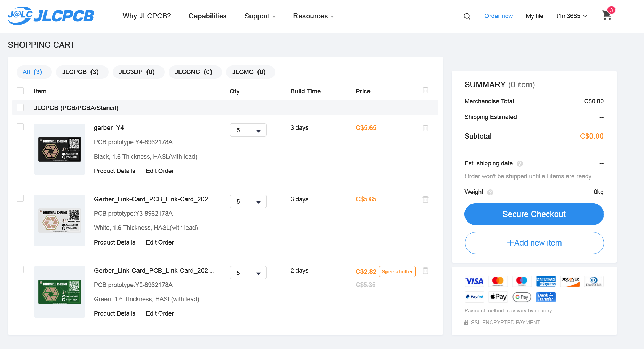
Task: Click the white Link-Card board thumbnail
Action: coord(59,220)
